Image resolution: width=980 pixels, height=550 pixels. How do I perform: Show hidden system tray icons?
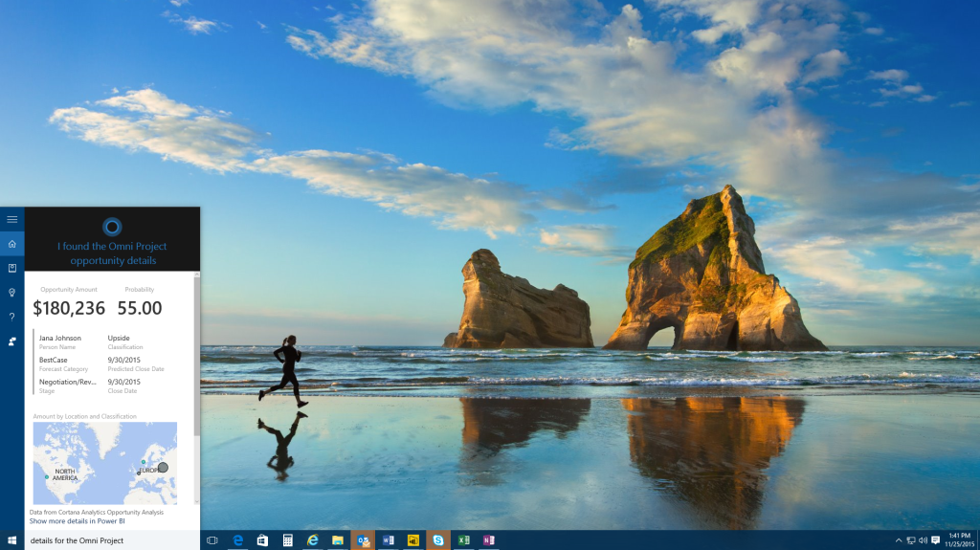(899, 540)
